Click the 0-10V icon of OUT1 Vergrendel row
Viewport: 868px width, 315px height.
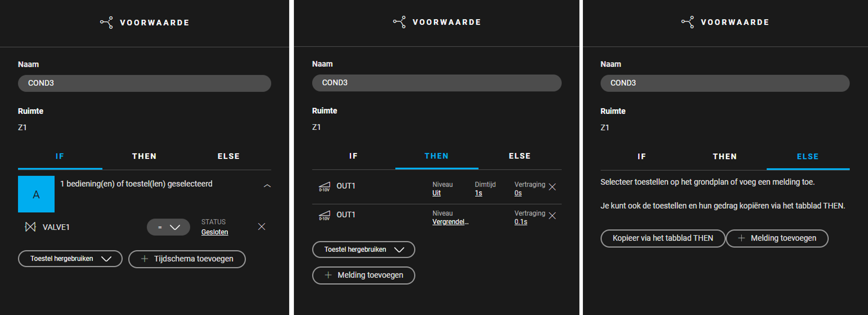coord(325,215)
